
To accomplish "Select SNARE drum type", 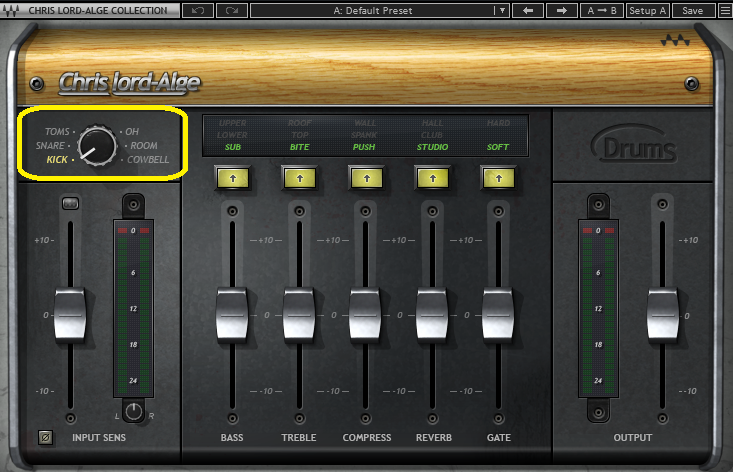I will (x=51, y=146).
